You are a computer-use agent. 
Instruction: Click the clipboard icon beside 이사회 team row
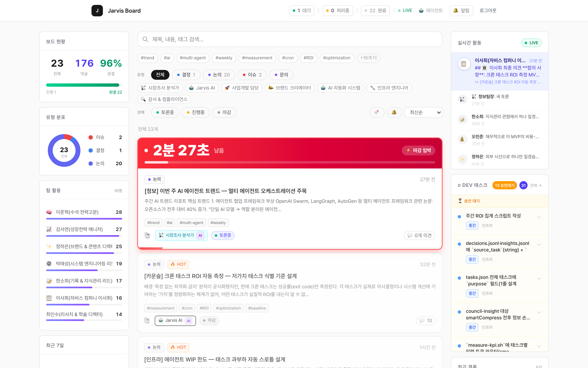tap(49, 298)
